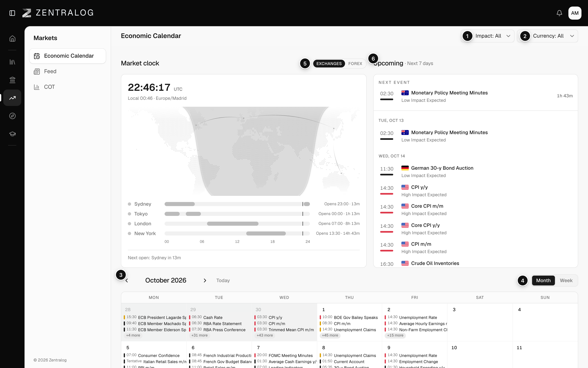Image resolution: width=588 pixels, height=368 pixels.
Task: Open BOE Gov Bailey Speaks calendar entry
Action: coord(349,317)
